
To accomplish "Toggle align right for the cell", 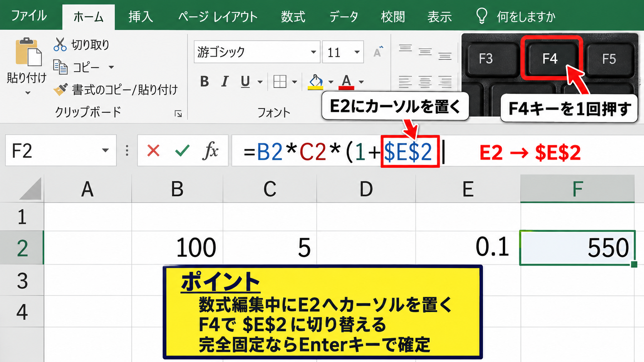I will 444,82.
